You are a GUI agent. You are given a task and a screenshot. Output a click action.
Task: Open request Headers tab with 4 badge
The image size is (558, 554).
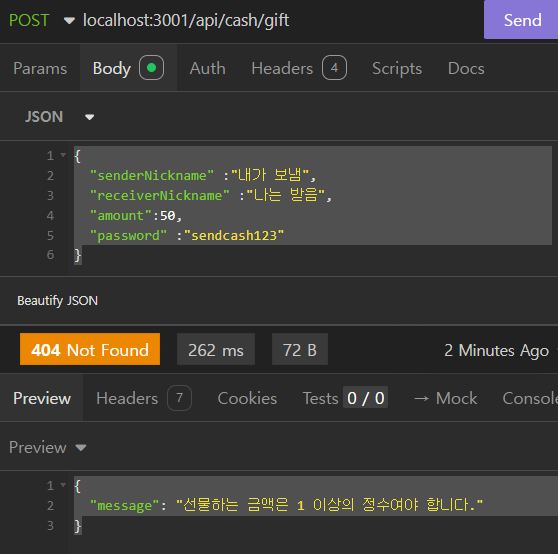[x=299, y=68]
